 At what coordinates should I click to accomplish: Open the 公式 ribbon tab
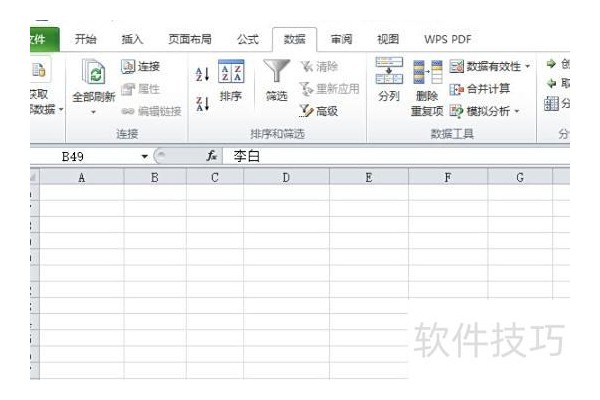[248, 39]
